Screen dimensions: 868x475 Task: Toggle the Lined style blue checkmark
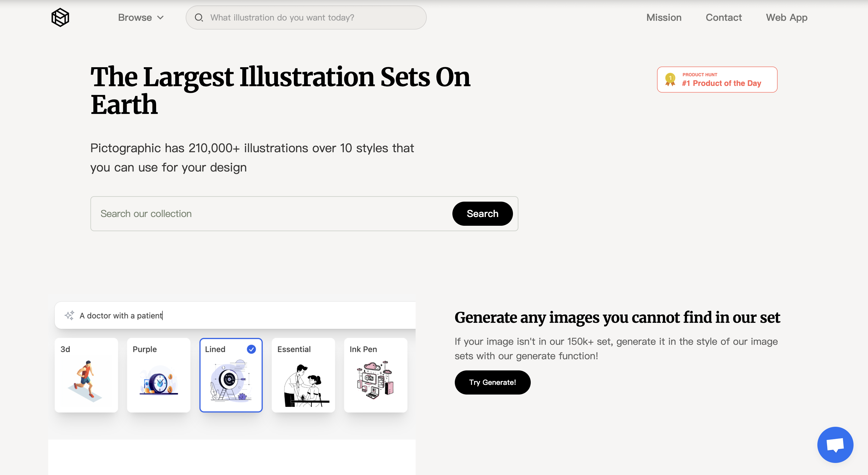[251, 349]
